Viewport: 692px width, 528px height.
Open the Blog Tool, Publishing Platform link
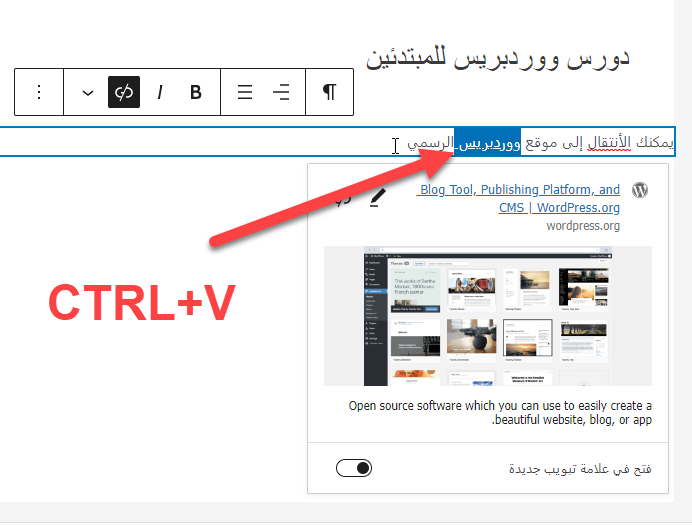[x=518, y=198]
